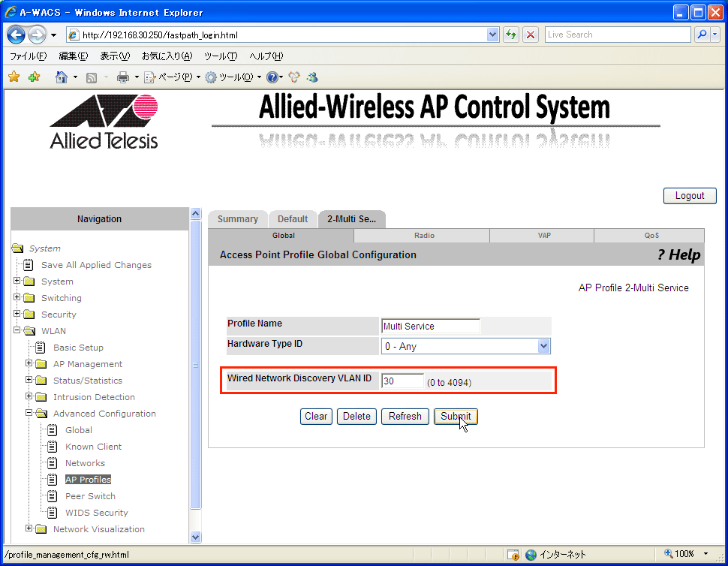Expand the AP Management folder

coord(29,363)
